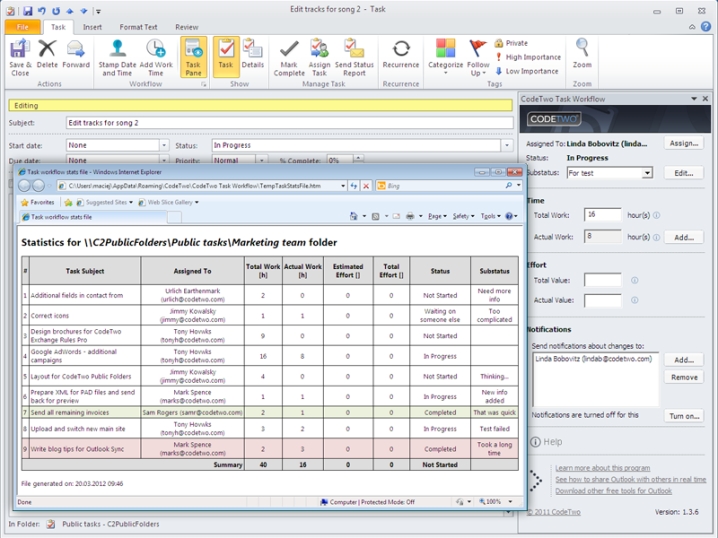Viewport: 718px width, 538px height.
Task: Toggle the Private lock option
Action: coord(510,43)
